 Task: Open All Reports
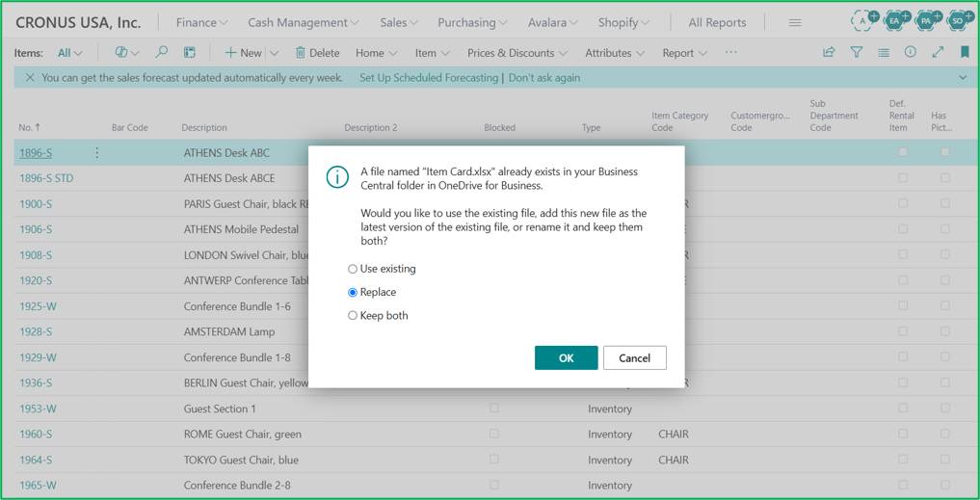click(x=717, y=22)
